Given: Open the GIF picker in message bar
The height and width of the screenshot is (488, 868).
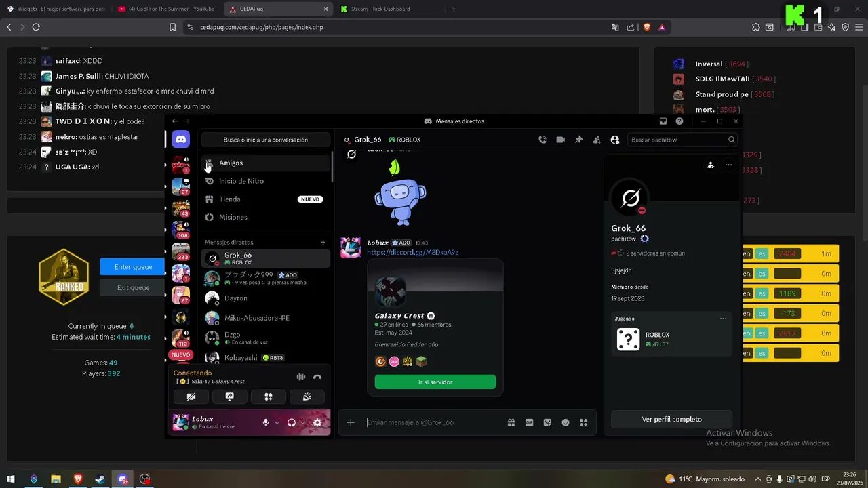Looking at the screenshot, I should [530, 422].
